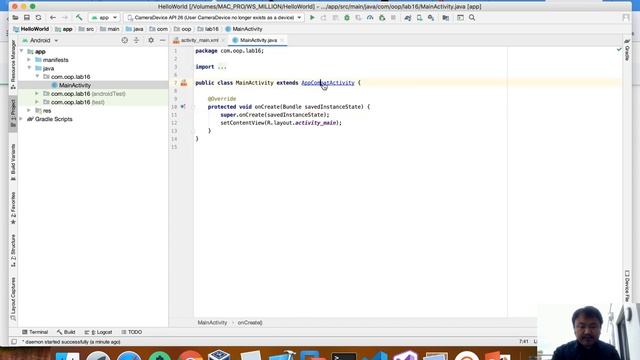The height and width of the screenshot is (360, 640).
Task: Click the override gutter marker on line 10
Action: click(183, 107)
